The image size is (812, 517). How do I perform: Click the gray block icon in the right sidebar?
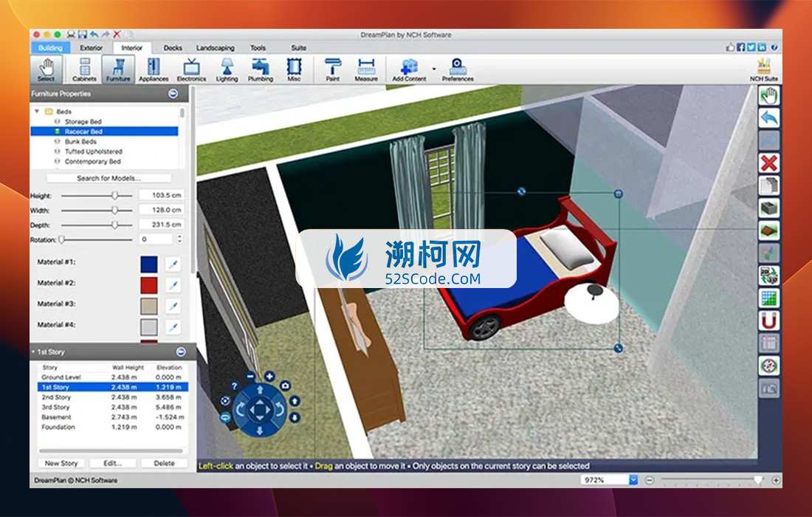[769, 208]
